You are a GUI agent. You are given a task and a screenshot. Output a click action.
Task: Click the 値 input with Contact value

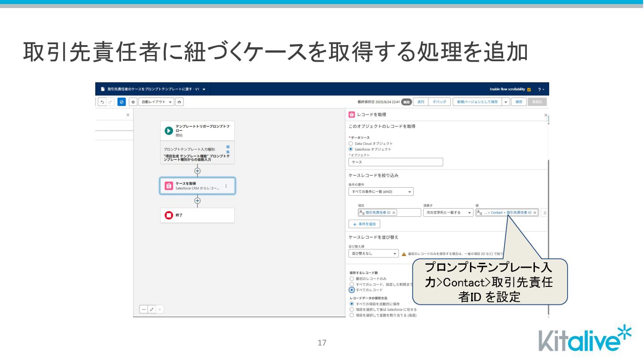pos(507,213)
